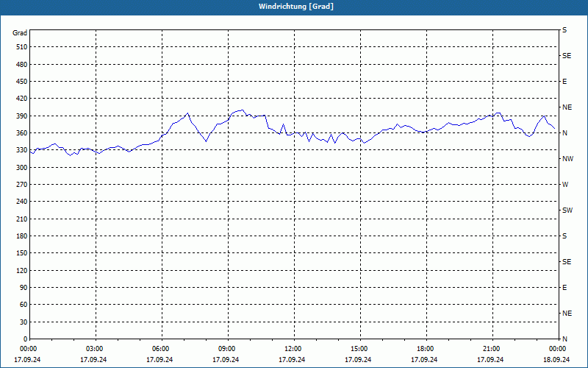Click the 15:00 time label
Viewport: 588px width, 368px height.
pyautogui.click(x=359, y=349)
